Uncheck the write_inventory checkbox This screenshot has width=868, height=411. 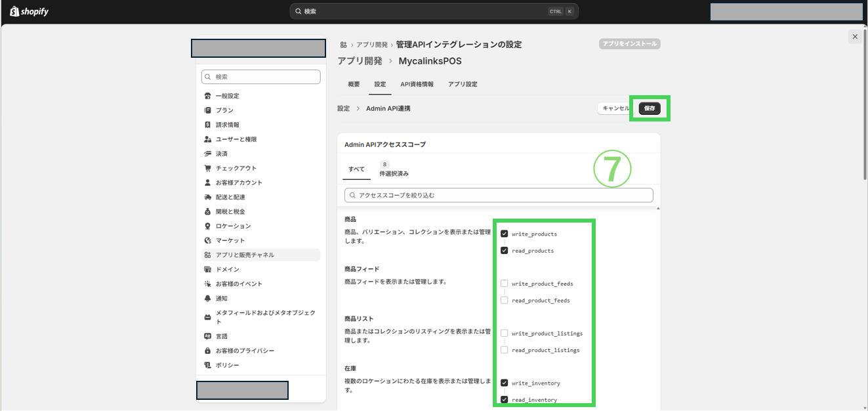point(505,383)
